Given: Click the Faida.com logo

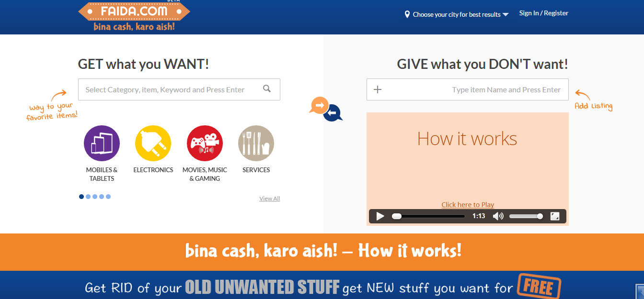Looking at the screenshot, I should pyautogui.click(x=134, y=16).
